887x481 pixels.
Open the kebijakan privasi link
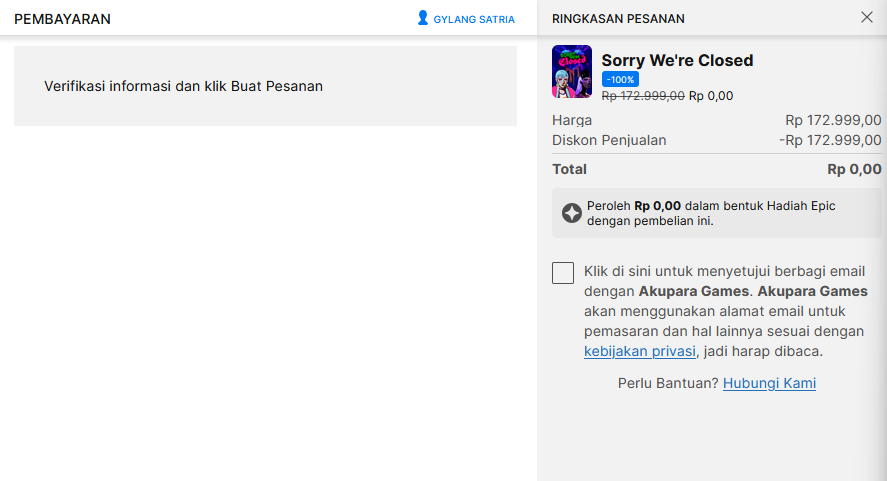point(639,351)
